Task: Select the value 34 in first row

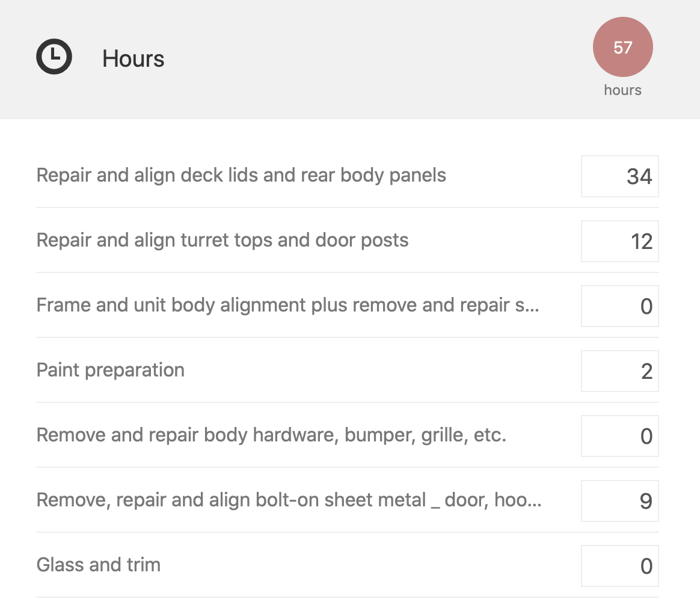Action: [x=639, y=176]
